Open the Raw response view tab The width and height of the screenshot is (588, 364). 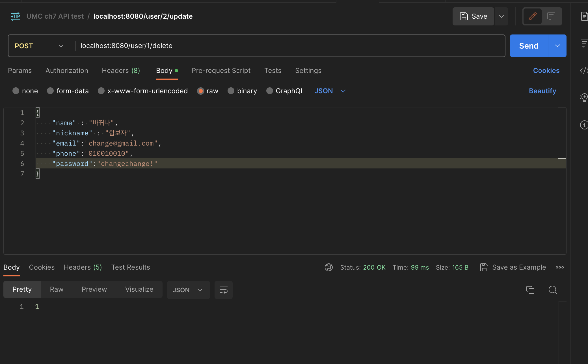tap(57, 289)
